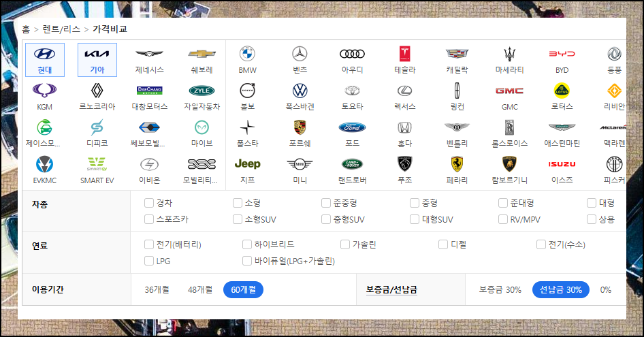Select the BYD brand logo
Viewport: 644px width, 337px height.
562,54
